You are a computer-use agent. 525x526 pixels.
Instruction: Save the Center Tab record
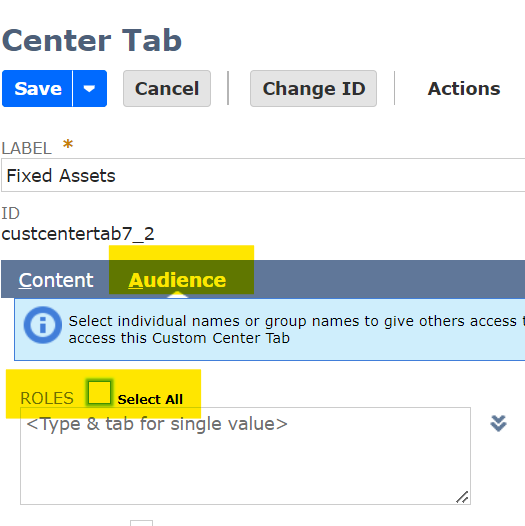click(x=37, y=89)
